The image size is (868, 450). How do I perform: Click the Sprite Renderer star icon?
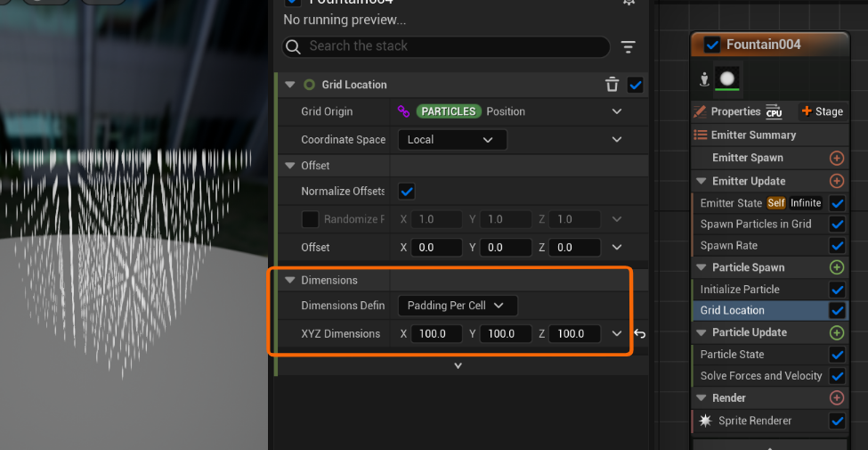[x=705, y=421]
